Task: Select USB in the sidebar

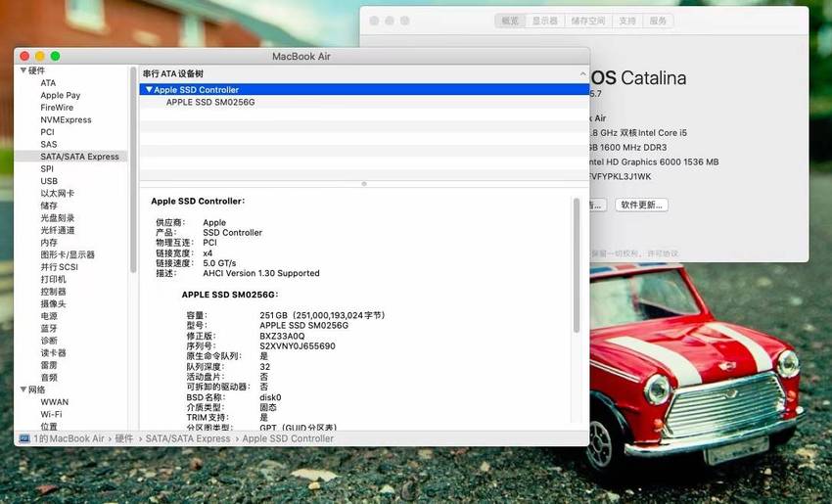Action: coord(49,181)
